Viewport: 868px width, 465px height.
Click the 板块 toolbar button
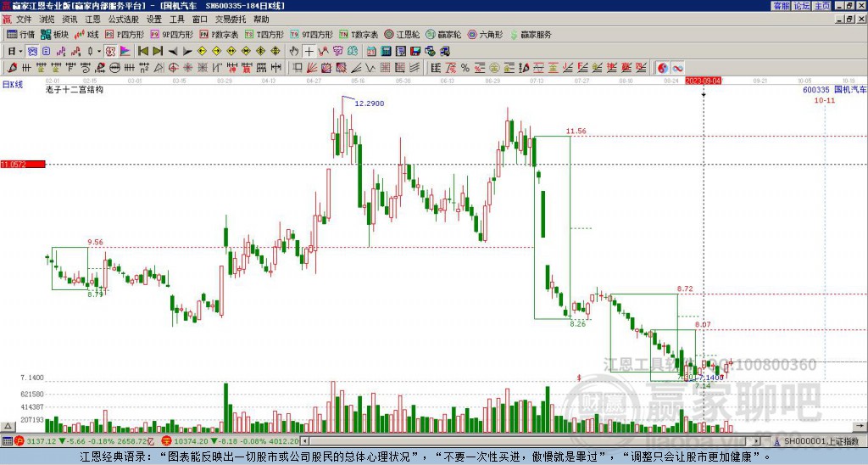(55, 34)
